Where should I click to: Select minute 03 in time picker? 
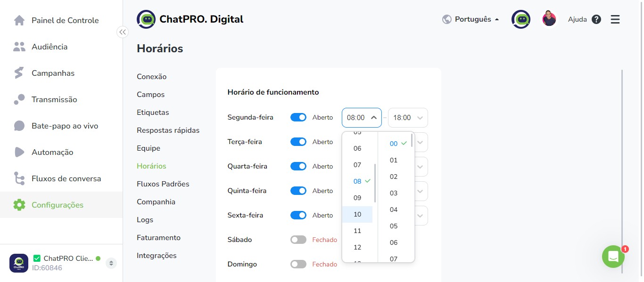pos(394,193)
